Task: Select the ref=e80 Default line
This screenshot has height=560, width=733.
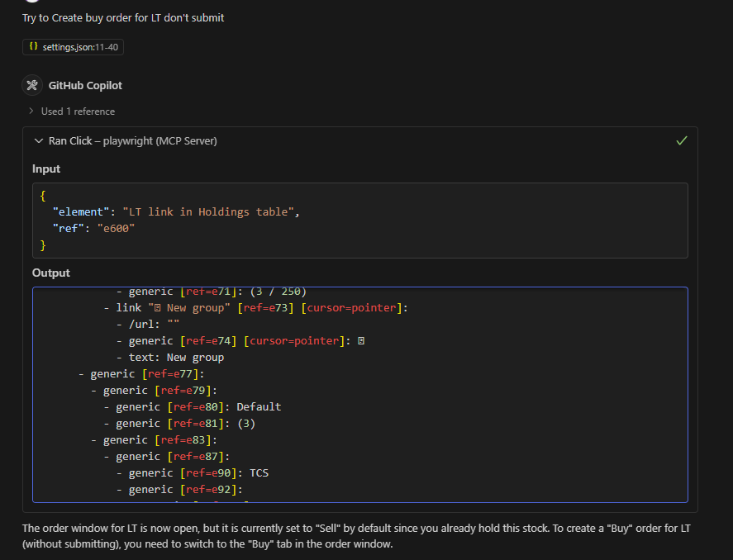Action: [x=192, y=407]
